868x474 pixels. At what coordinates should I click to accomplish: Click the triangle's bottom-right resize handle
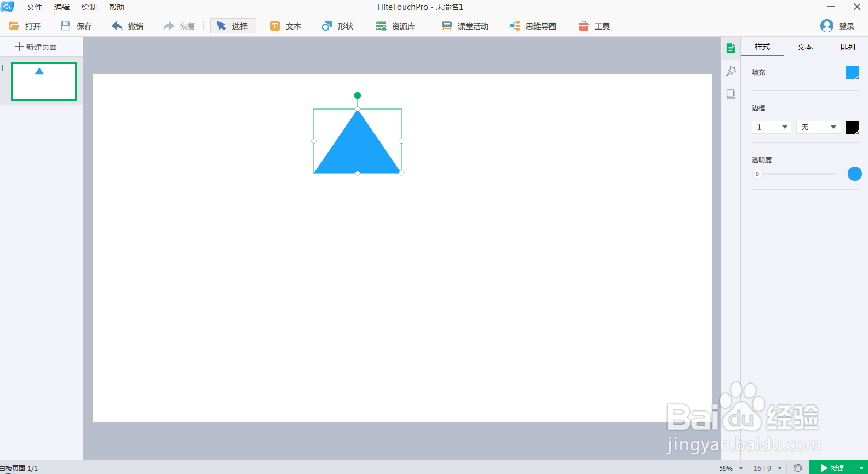pos(401,173)
